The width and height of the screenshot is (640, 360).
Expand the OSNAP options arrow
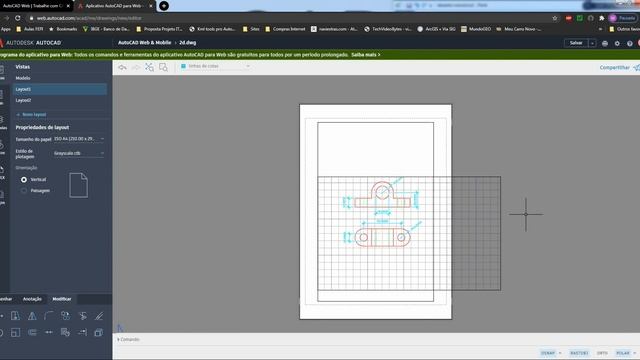tap(560, 353)
